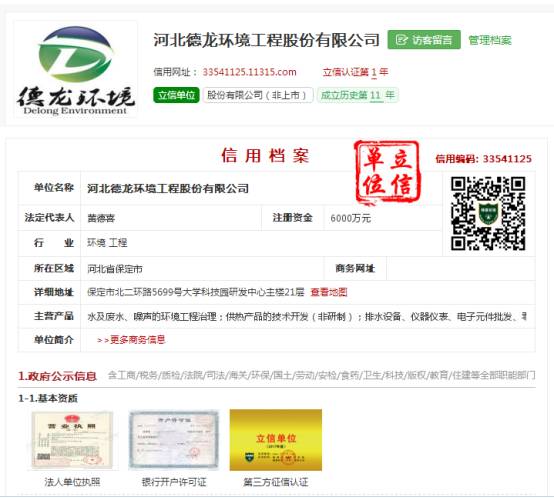Screen dimensions: 554x498
Task: Open the 更多商务信息 more info link
Action: click(x=131, y=340)
